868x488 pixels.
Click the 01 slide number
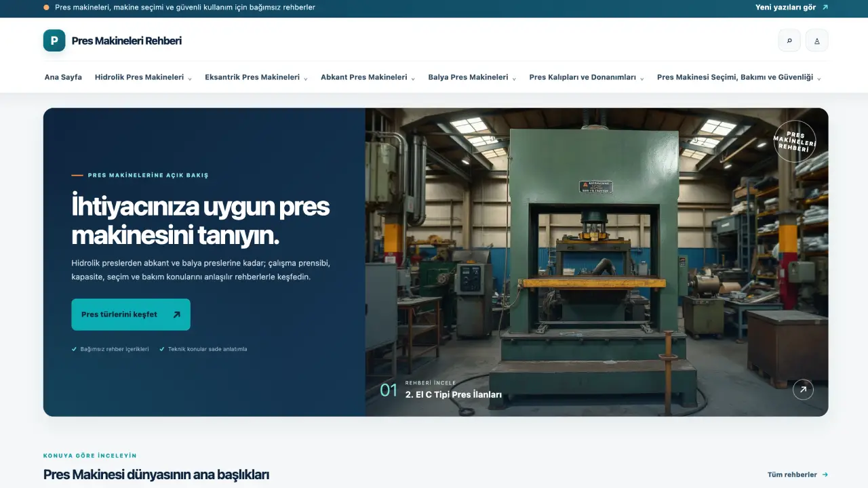pyautogui.click(x=389, y=390)
